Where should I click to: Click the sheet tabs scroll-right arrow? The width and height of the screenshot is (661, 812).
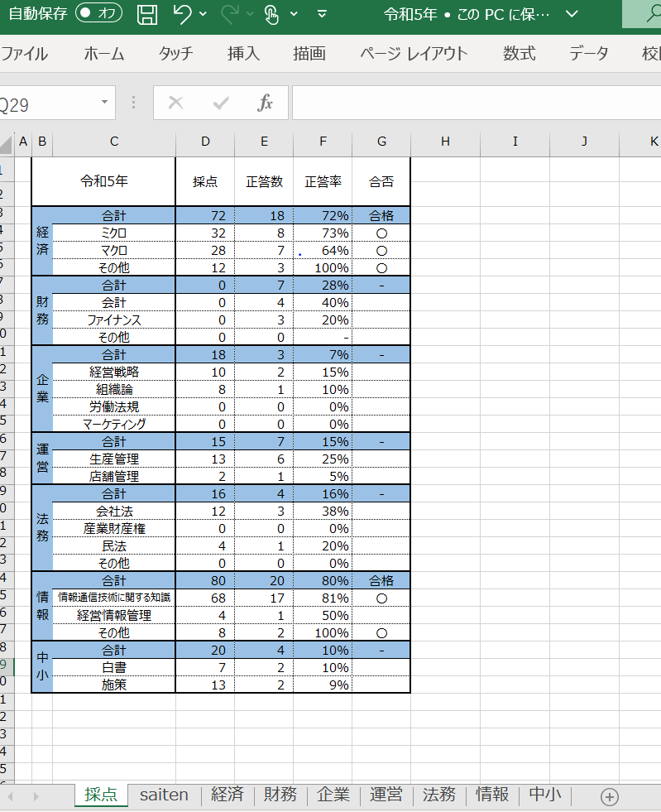pyautogui.click(x=36, y=796)
